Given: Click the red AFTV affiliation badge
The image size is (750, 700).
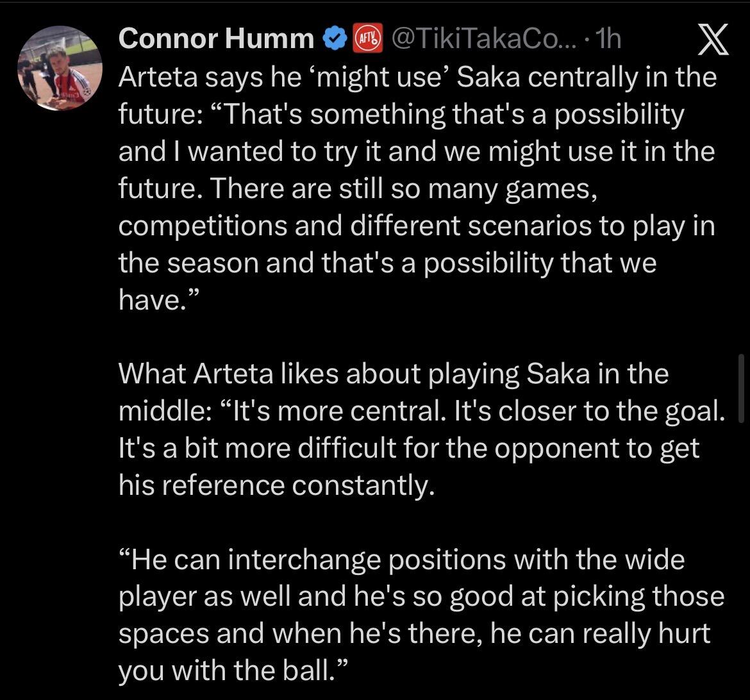Looking at the screenshot, I should (367, 40).
